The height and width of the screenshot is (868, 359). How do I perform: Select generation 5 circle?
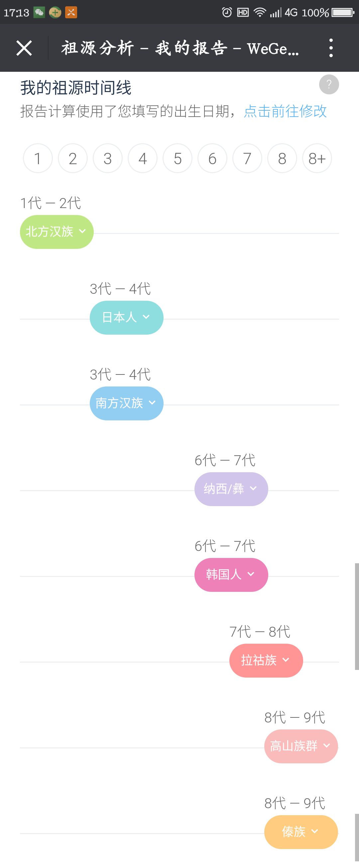(x=178, y=159)
